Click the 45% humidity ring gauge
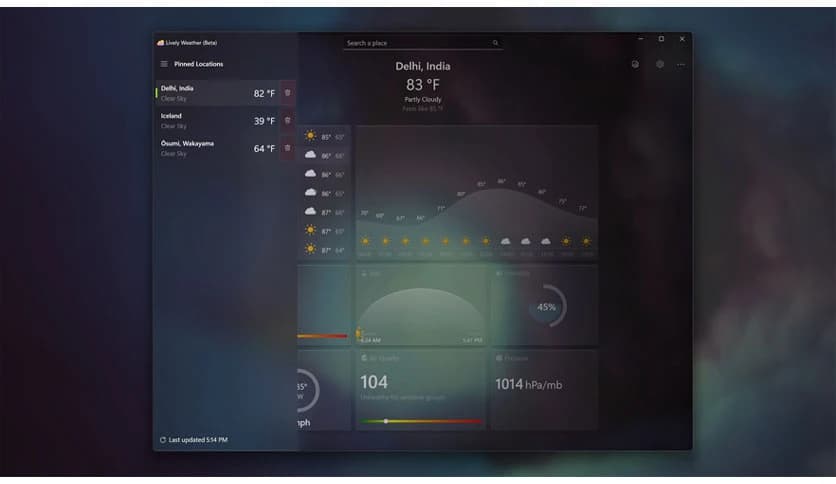836x484 pixels. [546, 306]
